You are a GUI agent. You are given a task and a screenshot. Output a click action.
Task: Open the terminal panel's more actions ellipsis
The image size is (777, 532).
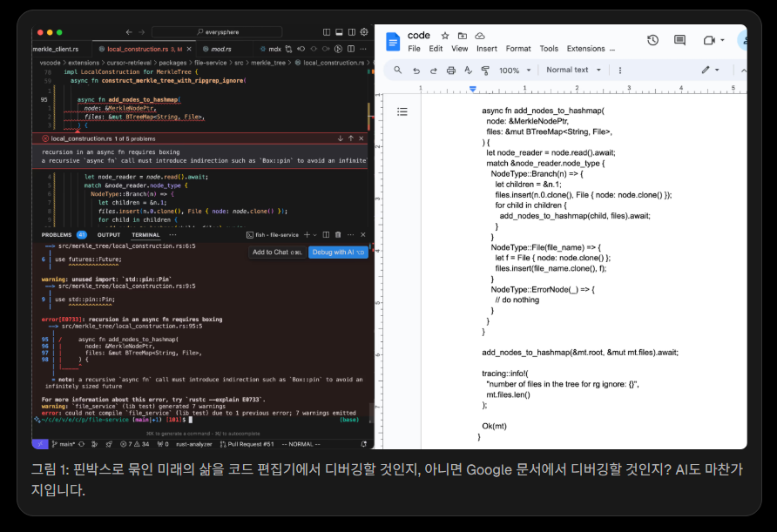[x=350, y=235]
